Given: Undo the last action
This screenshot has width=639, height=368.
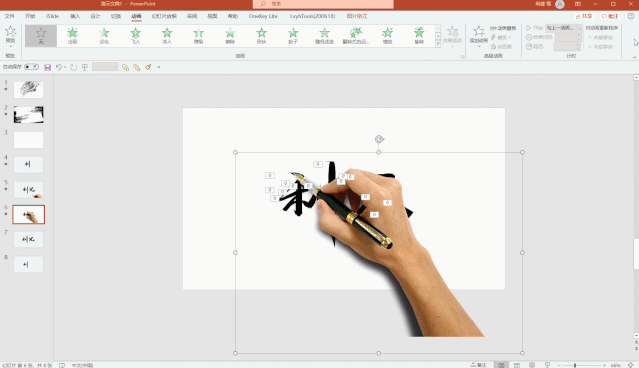Looking at the screenshot, I should (59, 67).
